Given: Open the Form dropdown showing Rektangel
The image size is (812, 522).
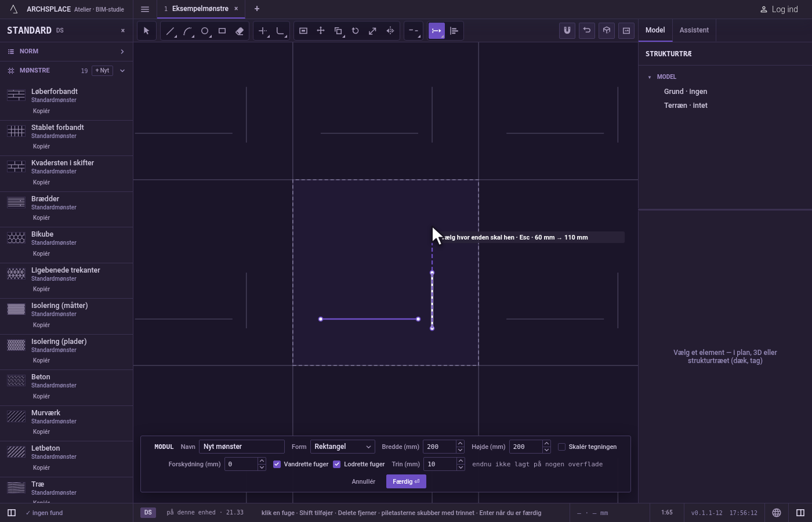Looking at the screenshot, I should click(343, 447).
